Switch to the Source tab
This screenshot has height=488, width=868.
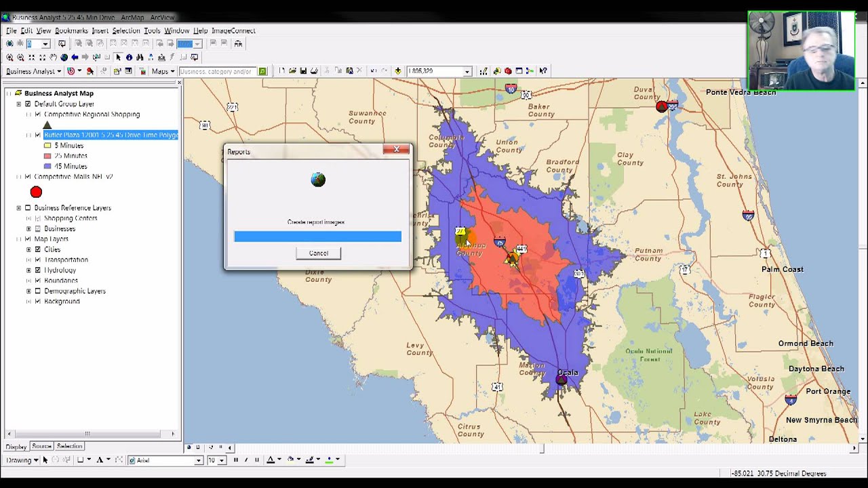tap(41, 446)
